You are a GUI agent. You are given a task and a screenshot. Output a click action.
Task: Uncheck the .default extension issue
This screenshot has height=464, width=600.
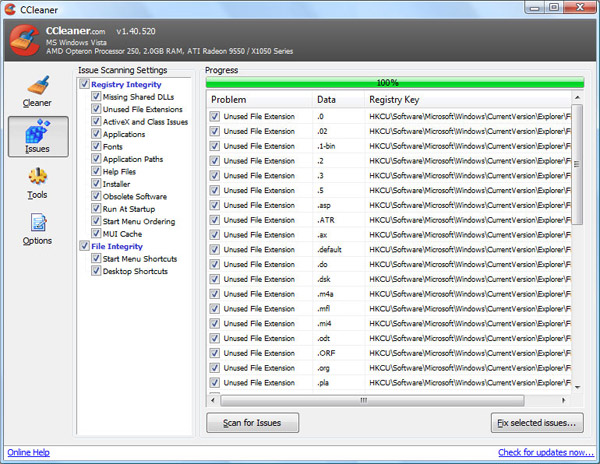[215, 249]
